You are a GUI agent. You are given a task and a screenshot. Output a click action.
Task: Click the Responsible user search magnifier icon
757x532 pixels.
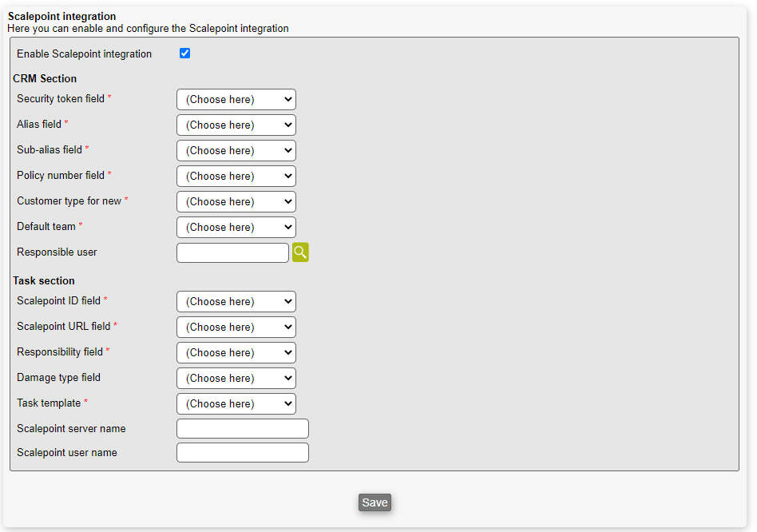click(x=300, y=252)
